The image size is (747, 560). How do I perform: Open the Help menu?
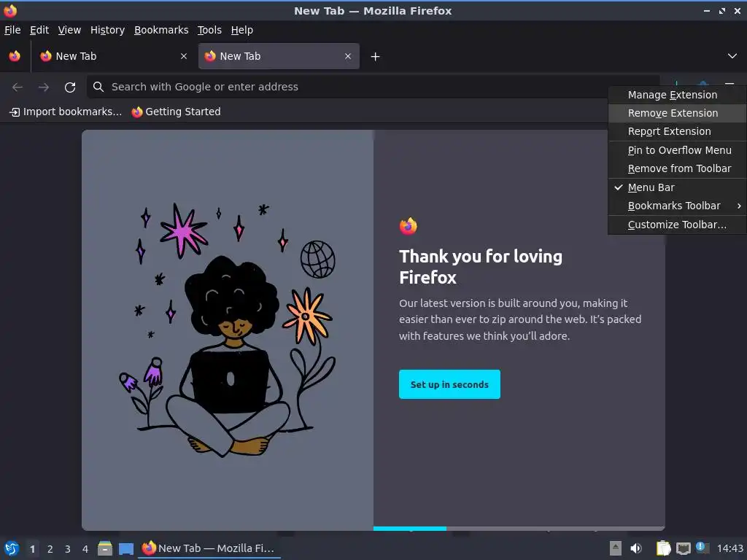click(x=242, y=30)
